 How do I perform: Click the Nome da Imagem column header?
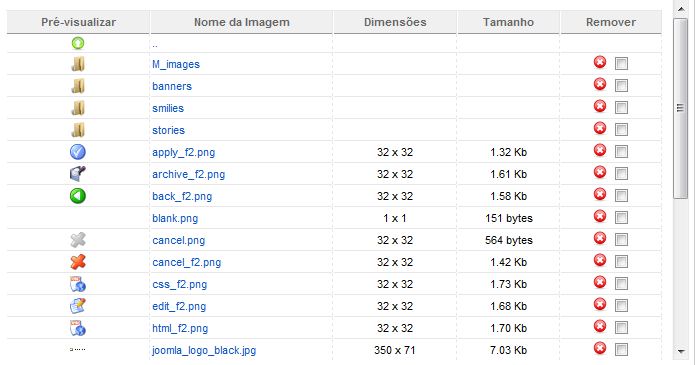(241, 22)
